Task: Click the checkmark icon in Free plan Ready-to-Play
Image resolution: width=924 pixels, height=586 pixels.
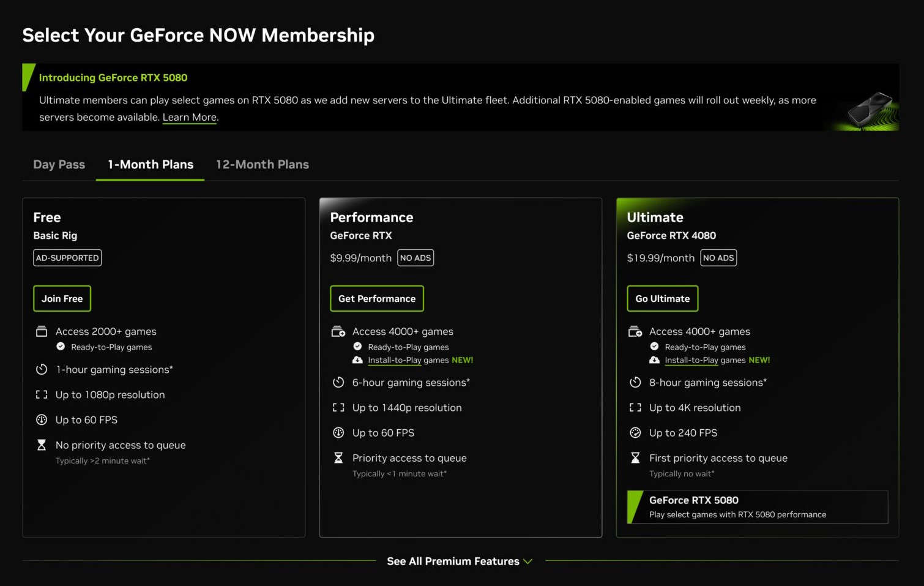Action: (61, 347)
